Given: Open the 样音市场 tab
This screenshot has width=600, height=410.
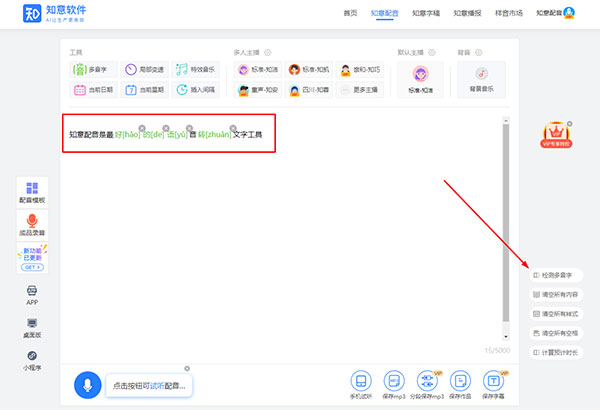Looking at the screenshot, I should coord(509,13).
